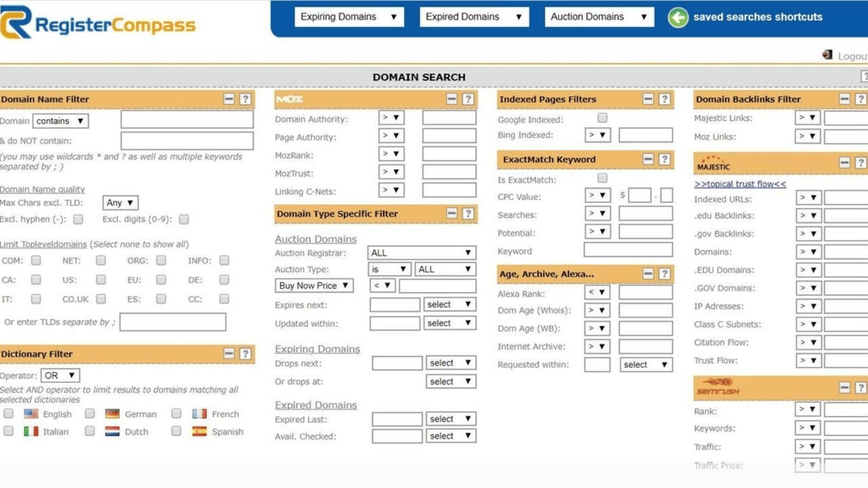Image resolution: width=868 pixels, height=488 pixels.
Task: Click the Auction Domains section heading link
Action: click(x=316, y=239)
